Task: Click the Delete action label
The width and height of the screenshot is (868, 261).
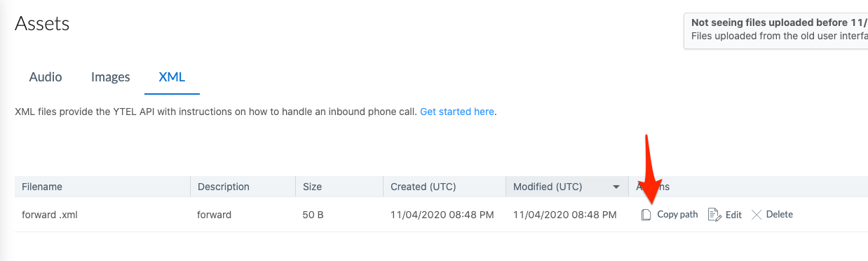Action: tap(779, 215)
